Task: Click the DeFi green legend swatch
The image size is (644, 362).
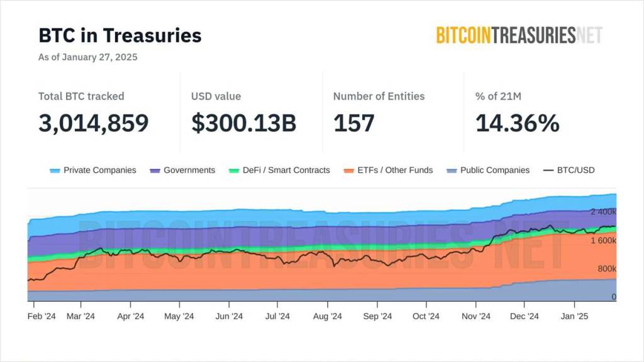Action: tap(234, 171)
